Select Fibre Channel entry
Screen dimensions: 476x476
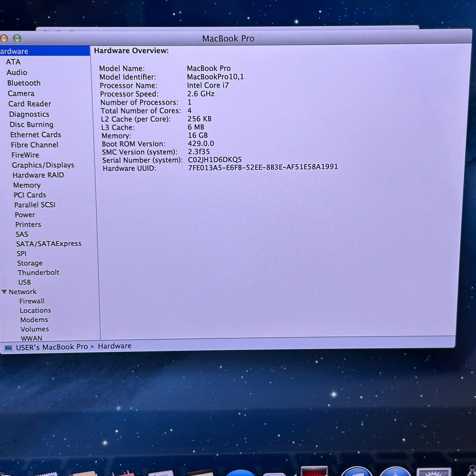34,145
